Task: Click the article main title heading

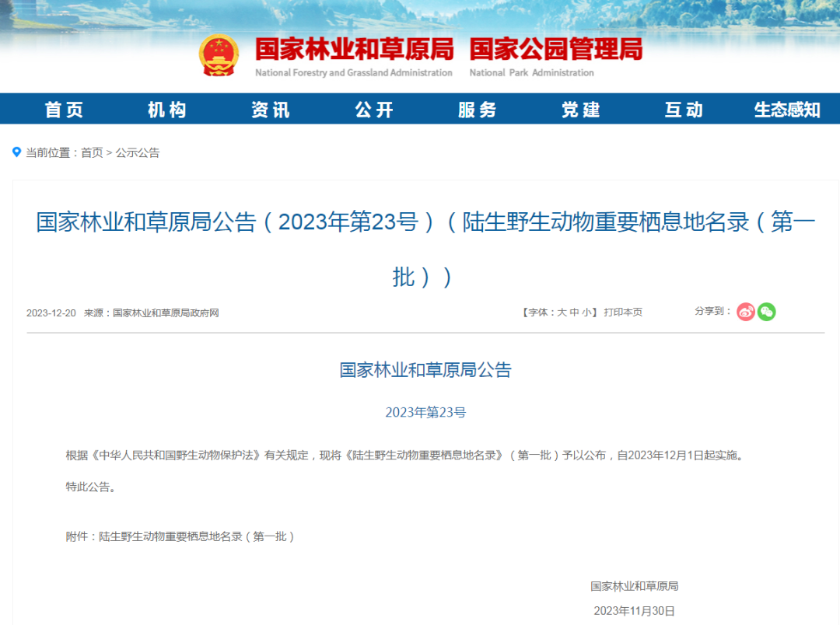Action: [425, 249]
